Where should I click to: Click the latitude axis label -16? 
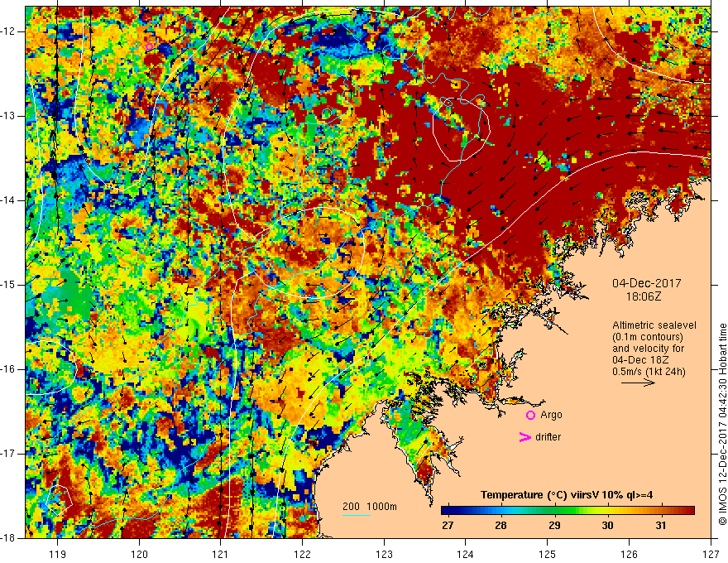click(8, 369)
